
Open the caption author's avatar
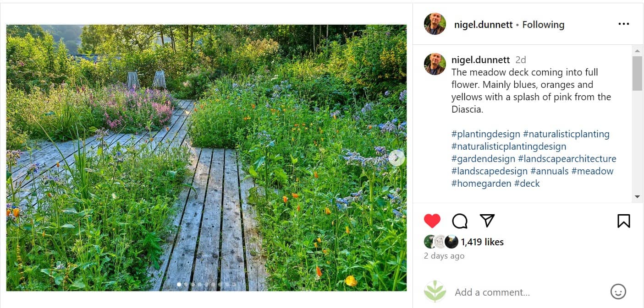[x=435, y=64]
